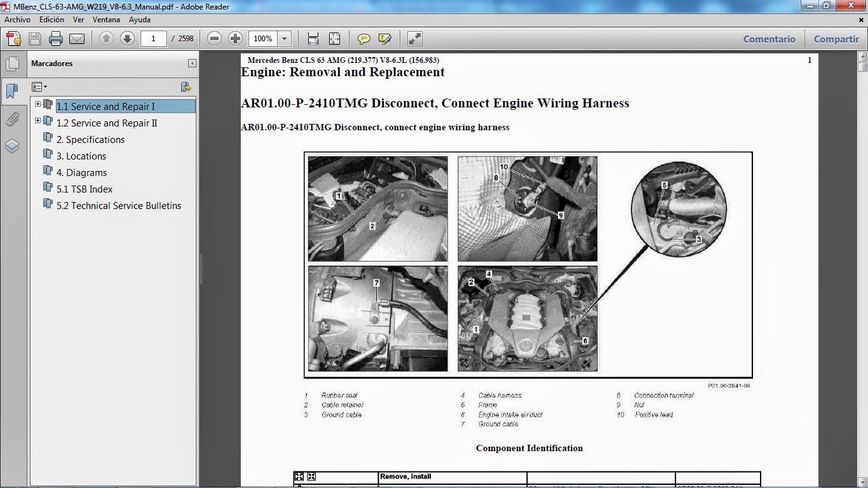Click the 'Cable retainer' legend entry
The width and height of the screenshot is (868, 488).
342,405
